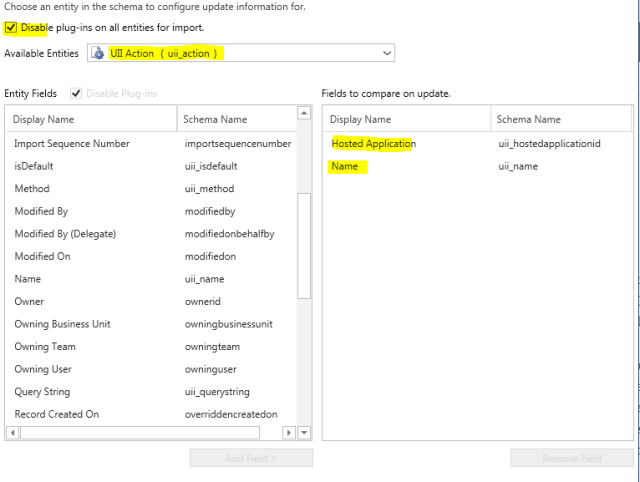Image resolution: width=640 pixels, height=482 pixels.
Task: Sort Entity Fields by Display Name header
Action: [x=91, y=119]
